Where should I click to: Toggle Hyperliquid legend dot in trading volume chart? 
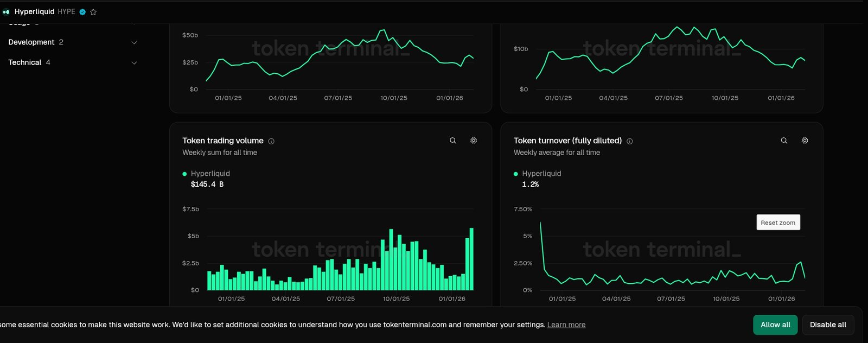coord(184,174)
